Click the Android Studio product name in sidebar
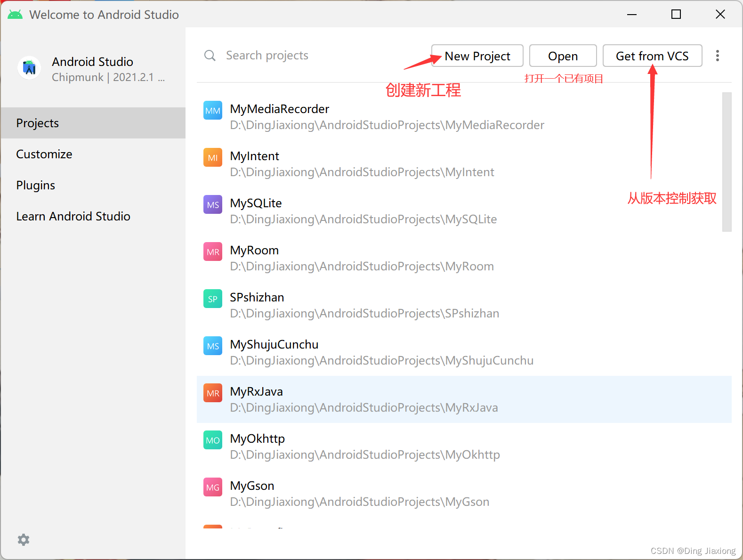Image resolution: width=743 pixels, height=560 pixels. (93, 62)
